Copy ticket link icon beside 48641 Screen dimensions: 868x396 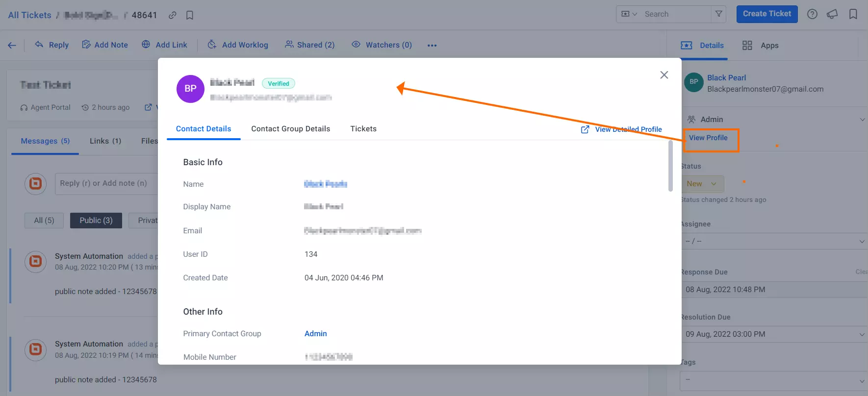coord(172,15)
